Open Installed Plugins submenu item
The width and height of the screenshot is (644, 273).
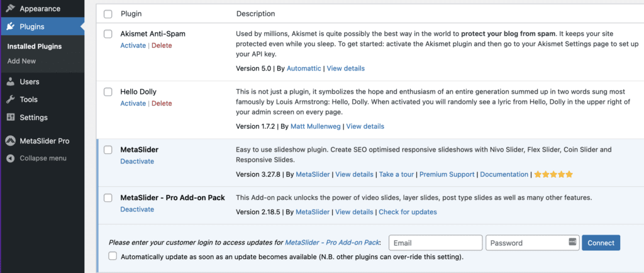tap(35, 47)
